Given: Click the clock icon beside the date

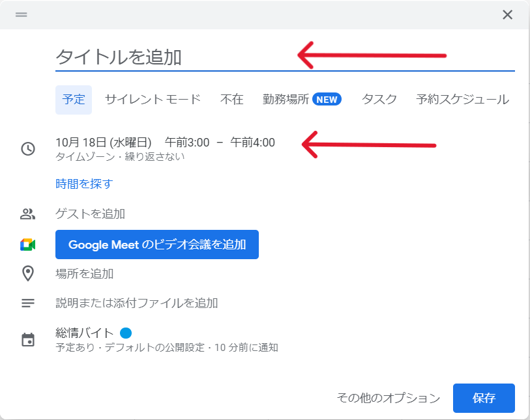Looking at the screenshot, I should point(28,148).
